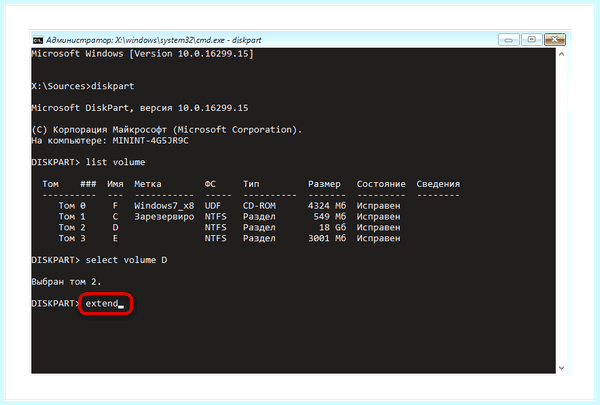Click the 'UDF' file system value
This screenshot has height=405, width=600.
pyautogui.click(x=213, y=206)
